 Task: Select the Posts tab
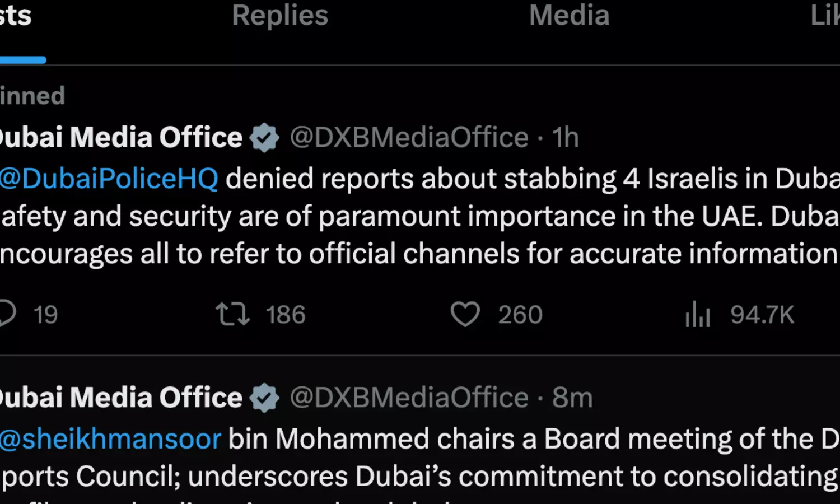click(x=16, y=16)
